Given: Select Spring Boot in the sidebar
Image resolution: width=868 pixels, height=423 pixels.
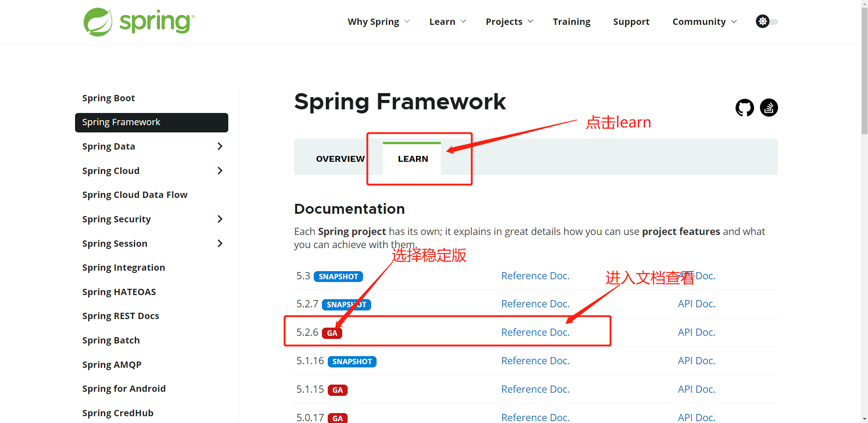Looking at the screenshot, I should [x=108, y=98].
